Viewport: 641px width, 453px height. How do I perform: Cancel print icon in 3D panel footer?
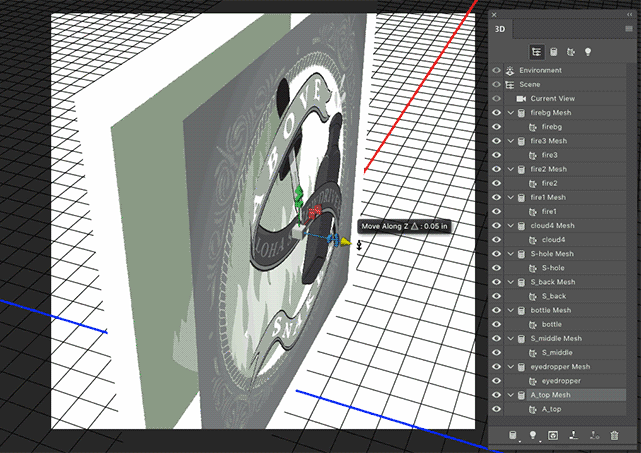coord(594,435)
